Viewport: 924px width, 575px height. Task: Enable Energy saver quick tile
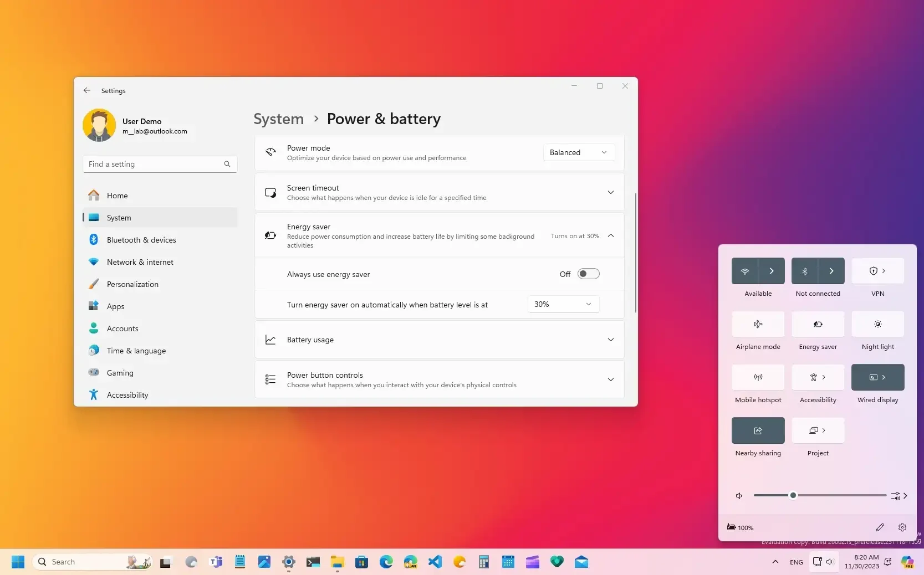click(x=818, y=324)
